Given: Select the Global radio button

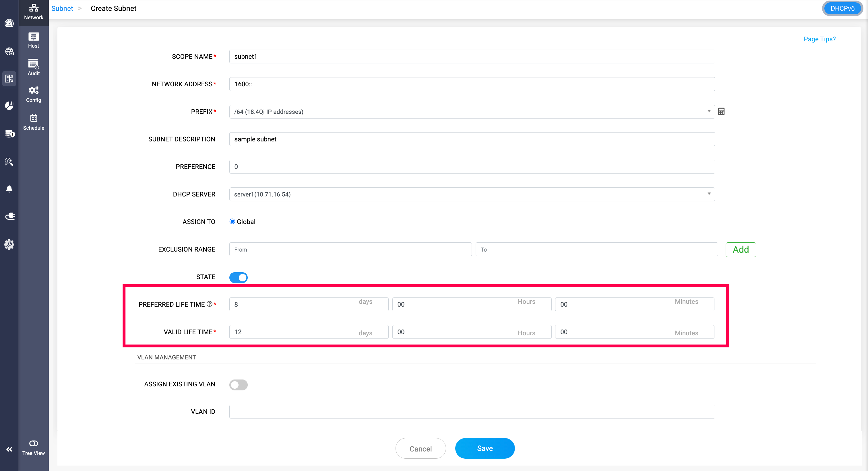Looking at the screenshot, I should coord(232,221).
